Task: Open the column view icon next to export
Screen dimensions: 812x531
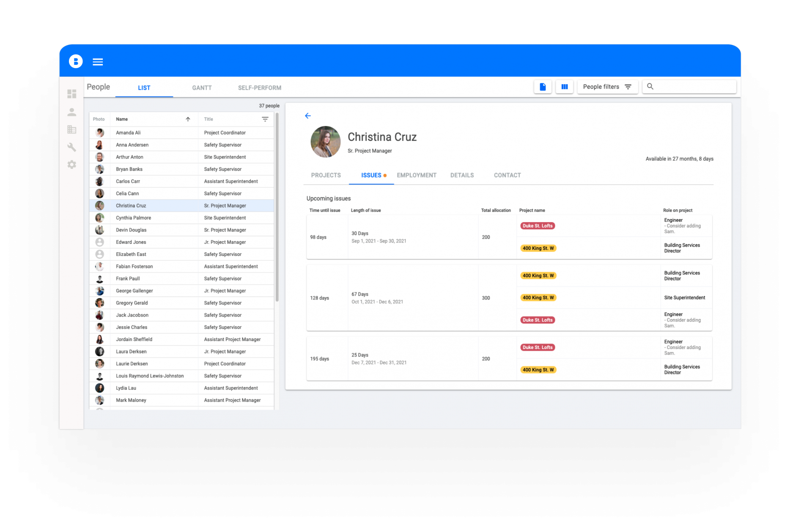Action: pyautogui.click(x=564, y=86)
